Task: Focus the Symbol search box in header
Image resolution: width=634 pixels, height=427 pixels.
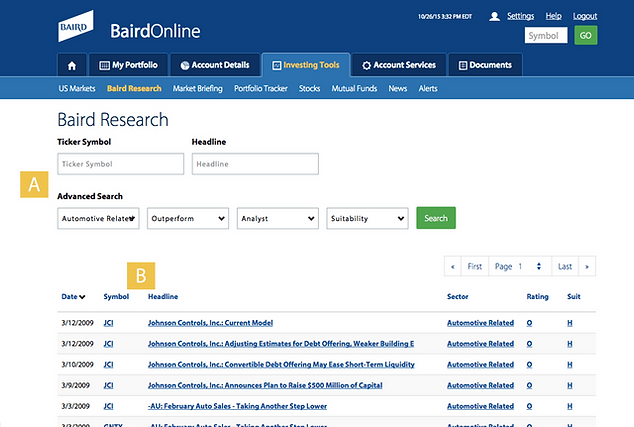Action: (546, 36)
